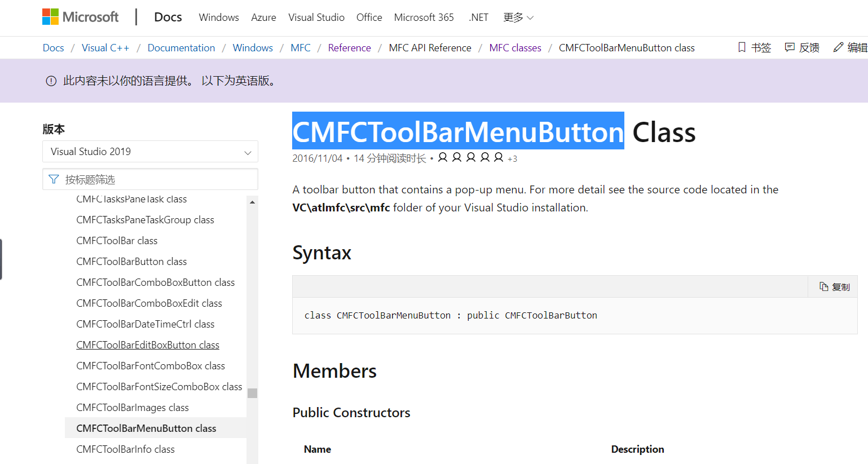Open CMFCToolBarFontComboBox class
Screen dimensions: 868x464
(x=151, y=366)
